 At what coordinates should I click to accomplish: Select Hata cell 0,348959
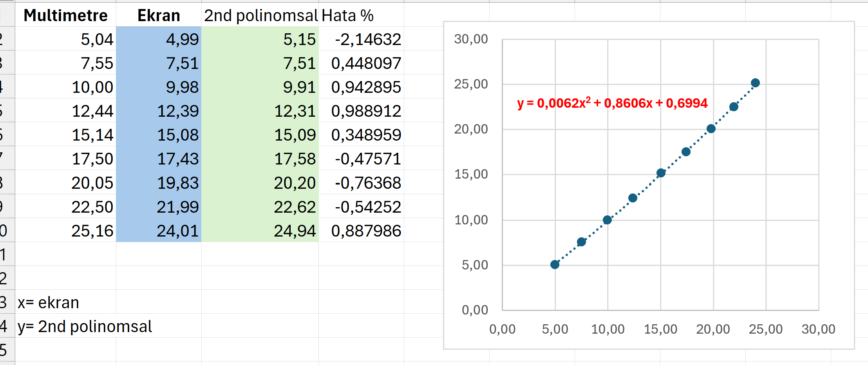coord(361,134)
